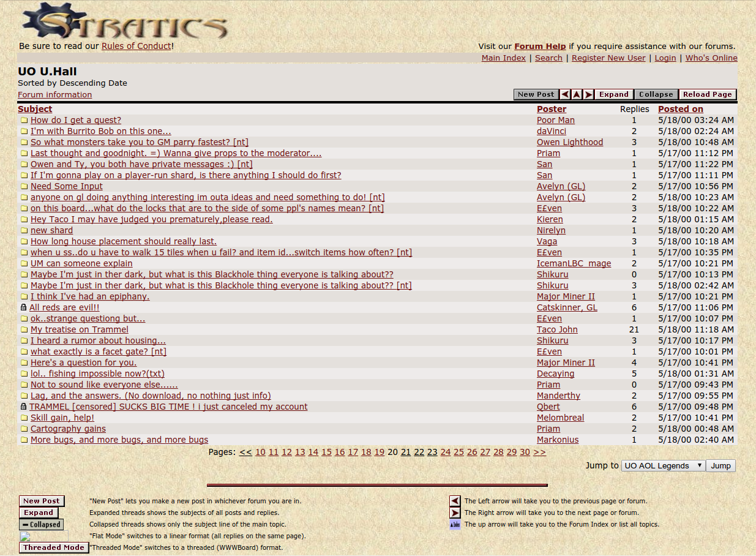Click the folder icon next to 'Need Some Input'

coord(24,187)
